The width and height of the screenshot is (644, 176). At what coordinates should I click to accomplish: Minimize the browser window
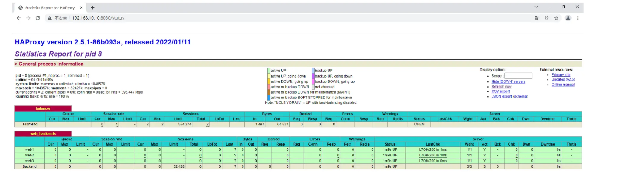click(x=550, y=7)
